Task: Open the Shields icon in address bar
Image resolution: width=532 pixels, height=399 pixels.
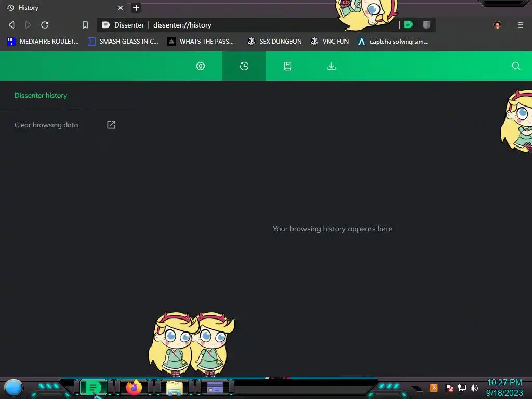Action: pyautogui.click(x=427, y=24)
